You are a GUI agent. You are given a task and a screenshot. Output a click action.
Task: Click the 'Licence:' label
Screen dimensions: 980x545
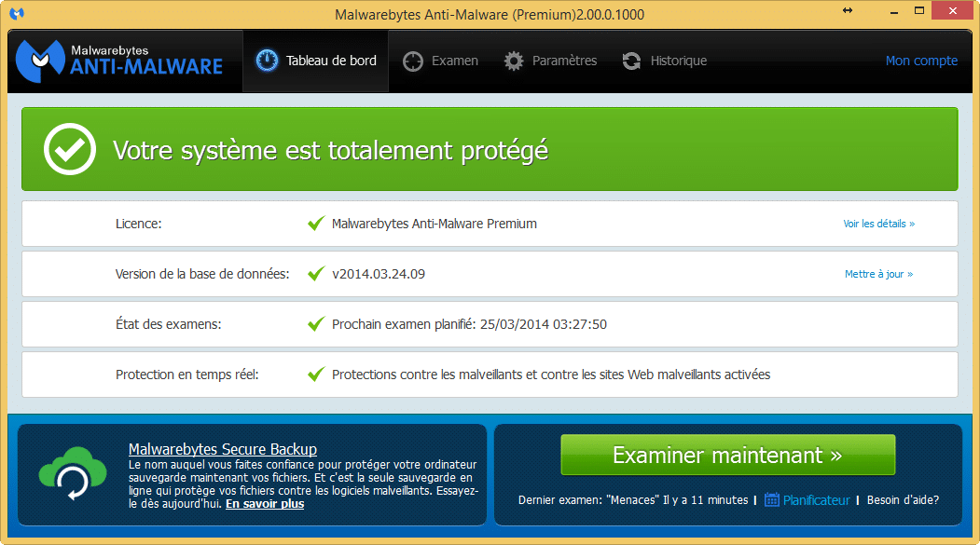click(138, 224)
